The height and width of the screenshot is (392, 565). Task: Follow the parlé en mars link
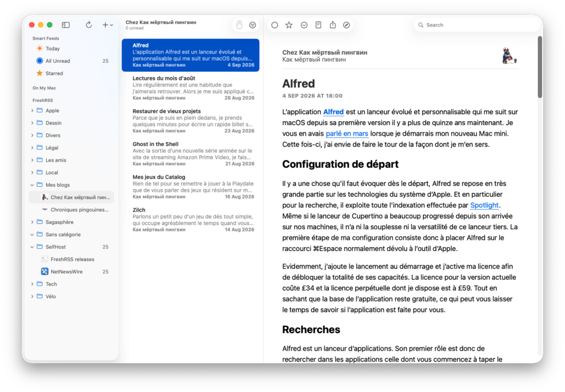(347, 133)
